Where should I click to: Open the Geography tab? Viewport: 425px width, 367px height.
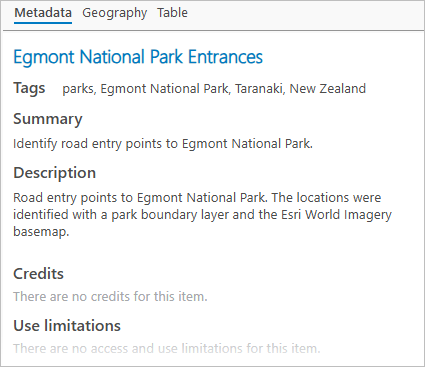tap(114, 13)
